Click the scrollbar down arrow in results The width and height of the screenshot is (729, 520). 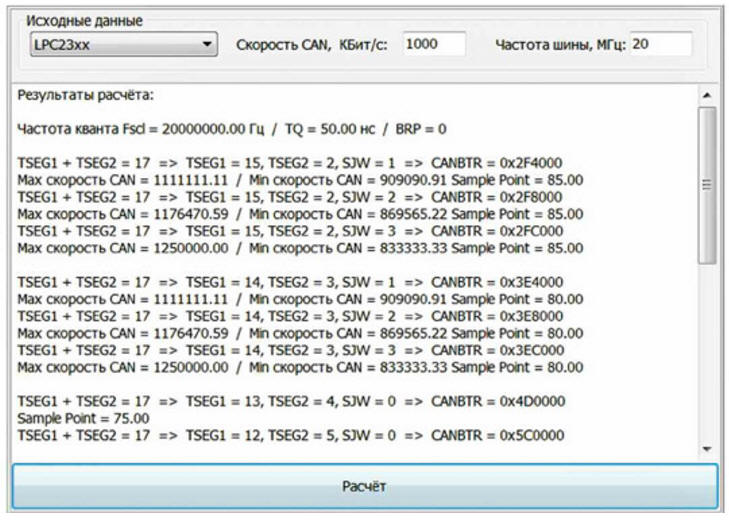point(708,449)
